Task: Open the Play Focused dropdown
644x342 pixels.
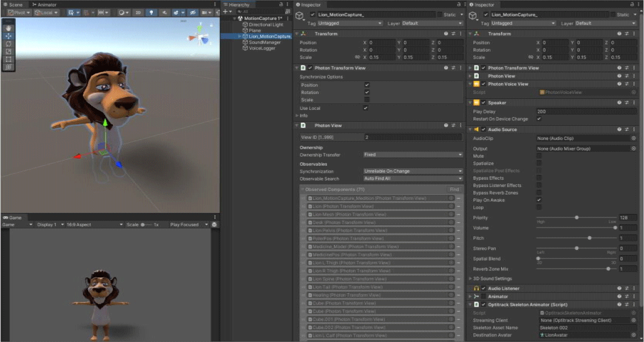Action: [x=189, y=224]
